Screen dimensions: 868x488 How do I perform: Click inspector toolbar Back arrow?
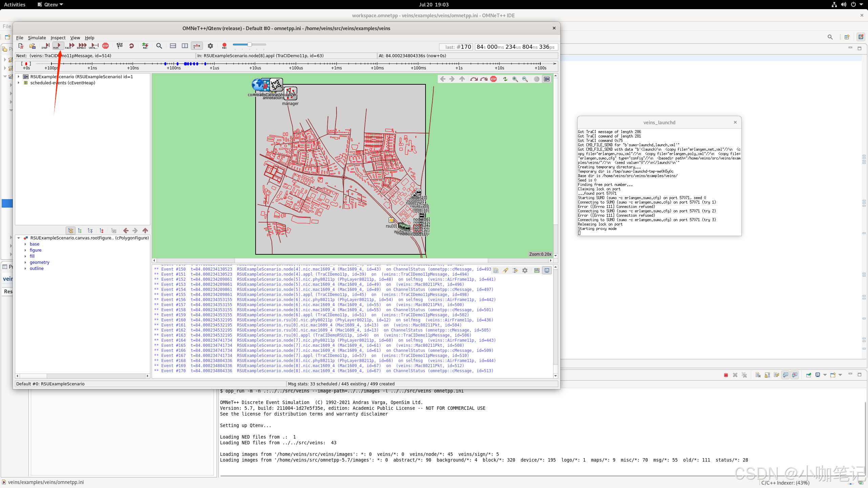coord(126,231)
